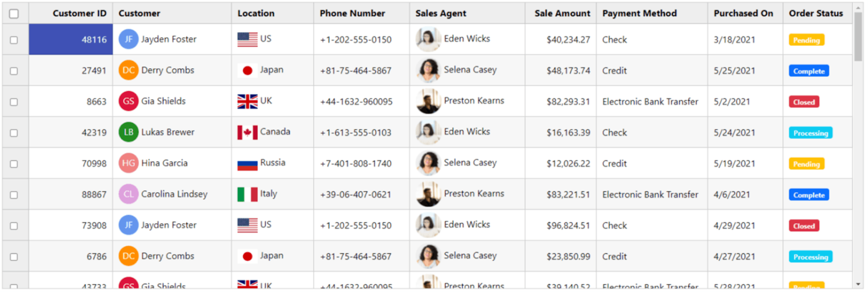Image resolution: width=868 pixels, height=292 pixels.
Task: Select the checkbox for customer 70998 row
Action: coord(14,164)
